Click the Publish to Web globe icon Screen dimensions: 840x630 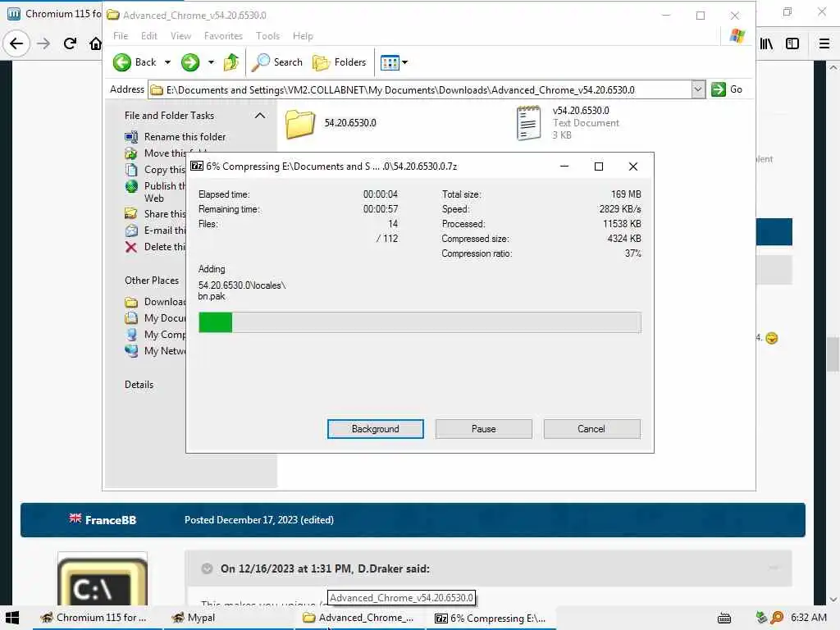coord(131,186)
